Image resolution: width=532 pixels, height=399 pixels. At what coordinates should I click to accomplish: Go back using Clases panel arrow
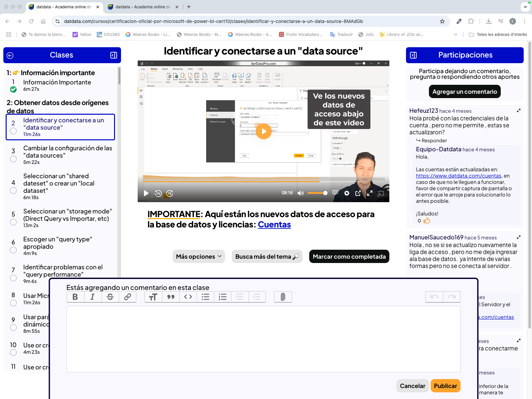[x=10, y=56]
